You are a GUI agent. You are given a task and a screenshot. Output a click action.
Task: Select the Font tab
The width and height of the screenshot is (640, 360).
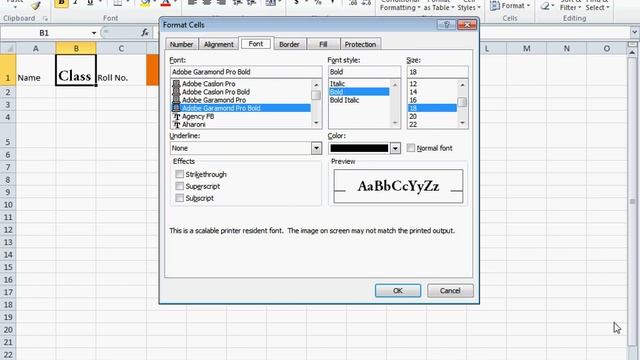click(256, 44)
